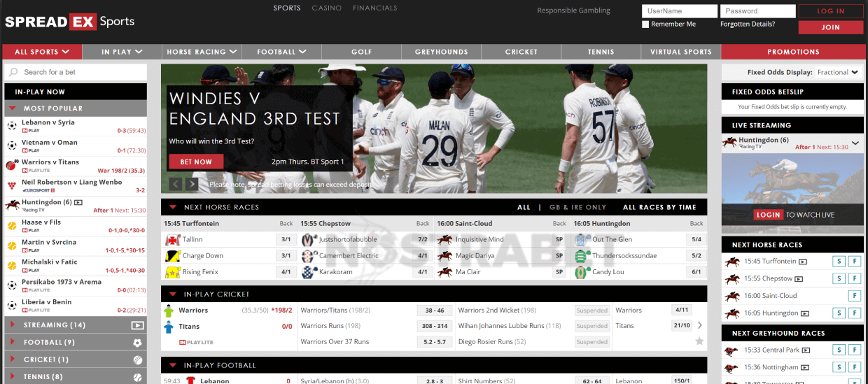Click the tennis ball icon beside Haase v Fils
This screenshot has height=384, width=868.
(x=12, y=226)
